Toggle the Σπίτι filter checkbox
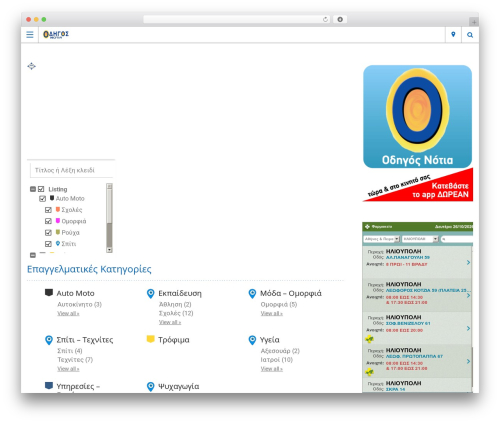The height and width of the screenshot is (423, 500). (x=48, y=244)
